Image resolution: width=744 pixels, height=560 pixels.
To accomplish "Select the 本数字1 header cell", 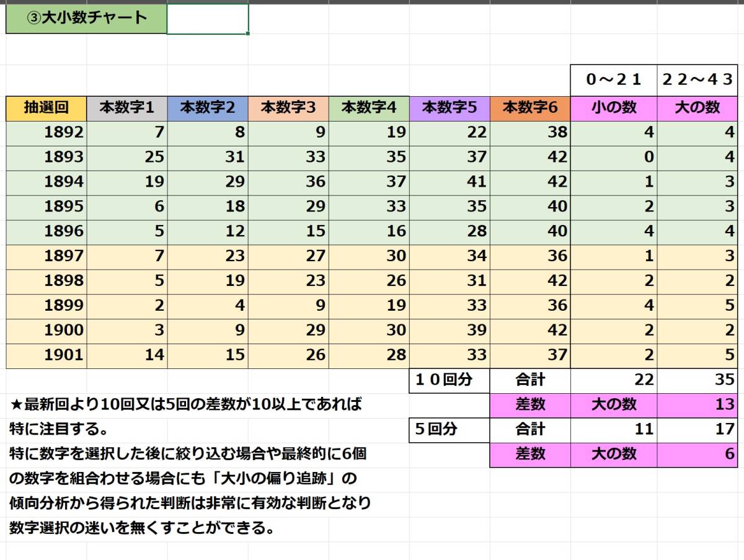I will [126, 108].
